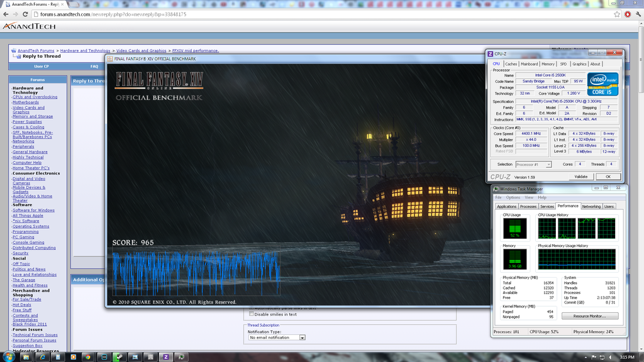Enable Disable smilies in text checkbox

pyautogui.click(x=252, y=314)
